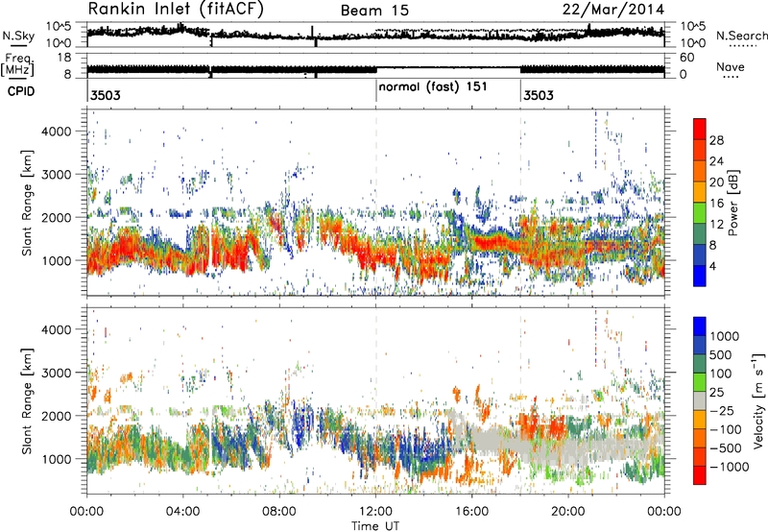The image size is (768, 532).
Task: Click the '16:00' time axis tick label
Action: click(471, 512)
